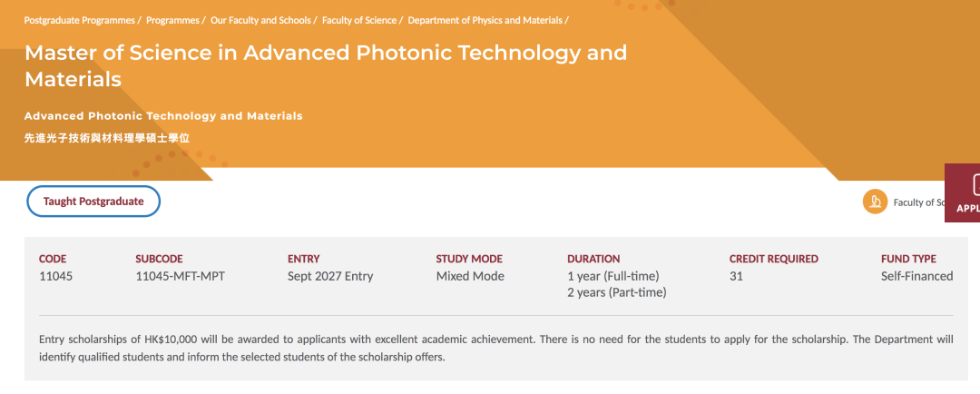Image resolution: width=980 pixels, height=394 pixels.
Task: Click the icon on the red Apply tab
Action: (976, 185)
